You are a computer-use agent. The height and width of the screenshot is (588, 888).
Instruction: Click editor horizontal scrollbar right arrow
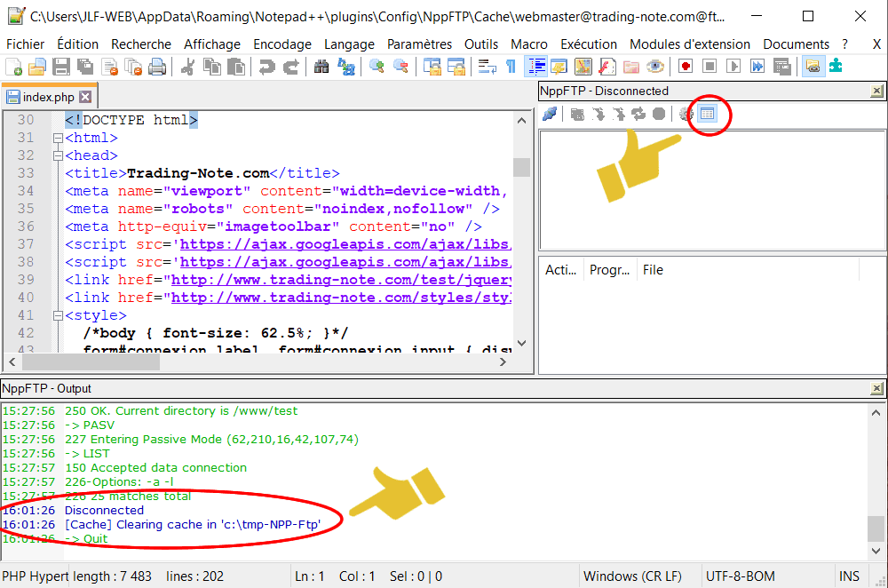(x=503, y=362)
